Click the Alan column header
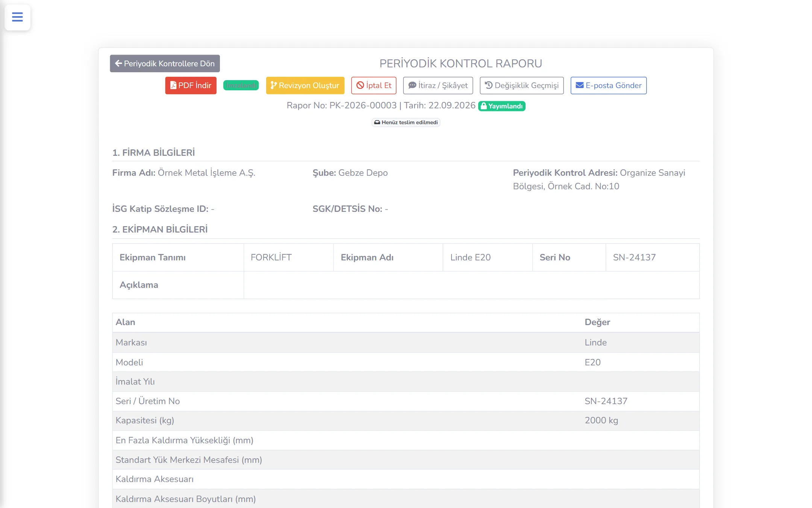 [x=125, y=322]
